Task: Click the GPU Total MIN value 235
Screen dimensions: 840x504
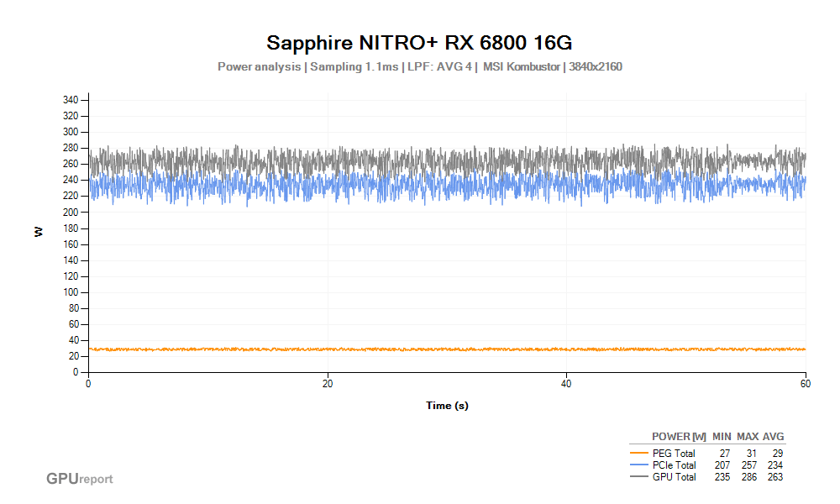Action: (722, 477)
